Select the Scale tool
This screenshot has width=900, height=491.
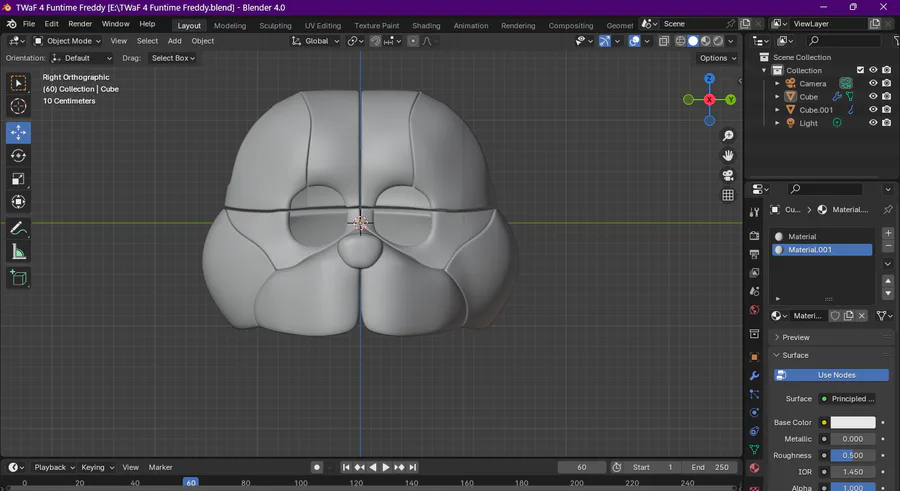tap(18, 178)
